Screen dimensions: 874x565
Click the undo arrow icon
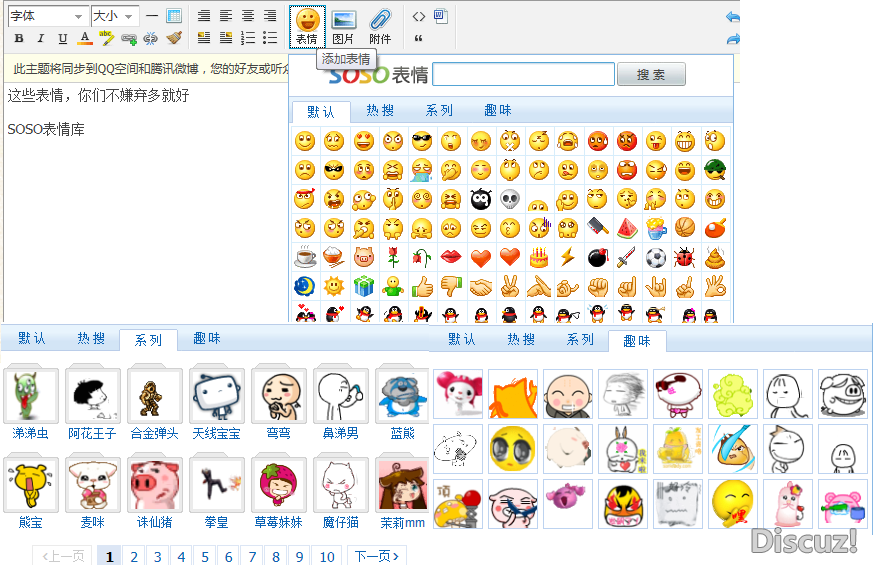[732, 17]
